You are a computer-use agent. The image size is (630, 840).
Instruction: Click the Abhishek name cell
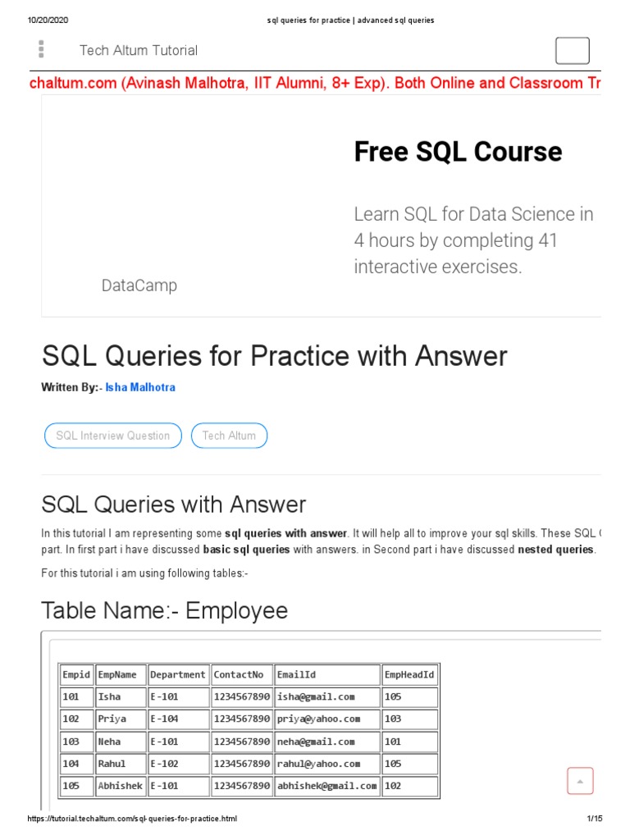coord(120,786)
